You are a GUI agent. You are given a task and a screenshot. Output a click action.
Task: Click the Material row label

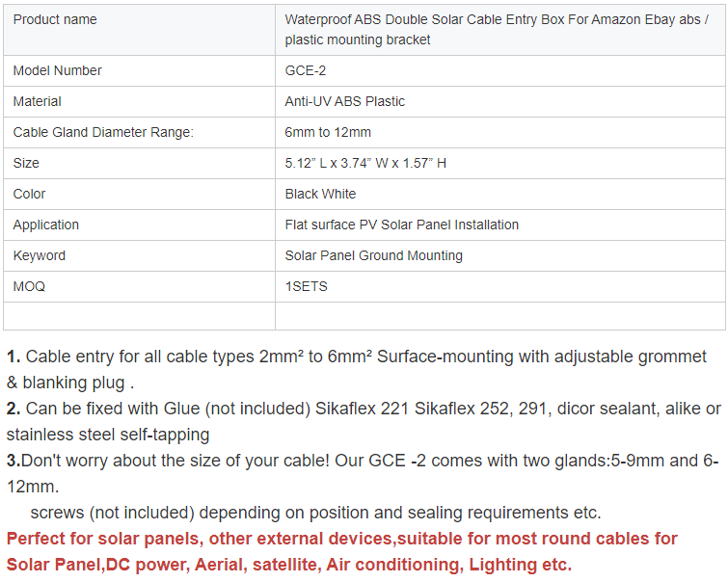[x=38, y=101]
